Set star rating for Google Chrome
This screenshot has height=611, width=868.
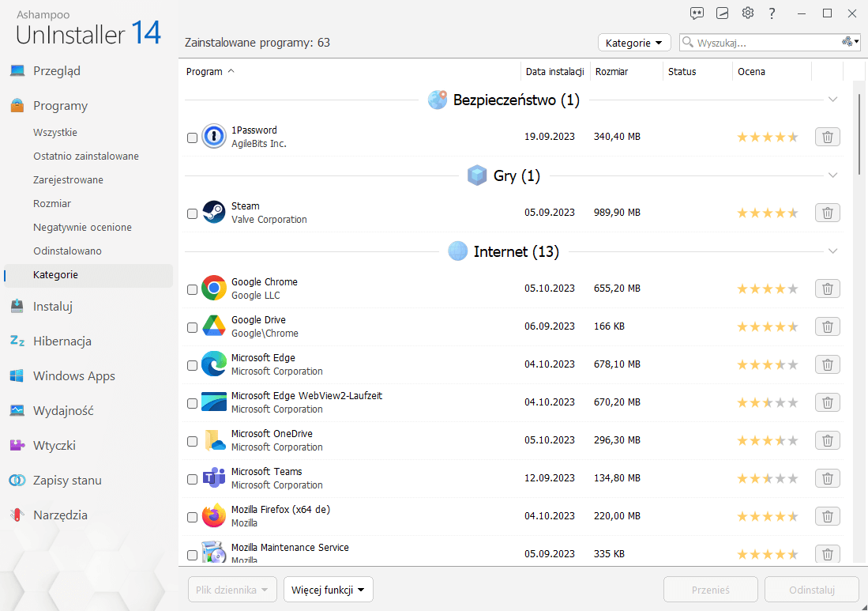click(767, 289)
